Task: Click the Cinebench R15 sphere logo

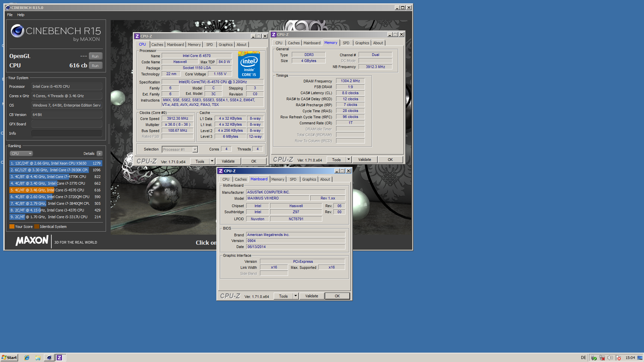Action: click(x=17, y=31)
